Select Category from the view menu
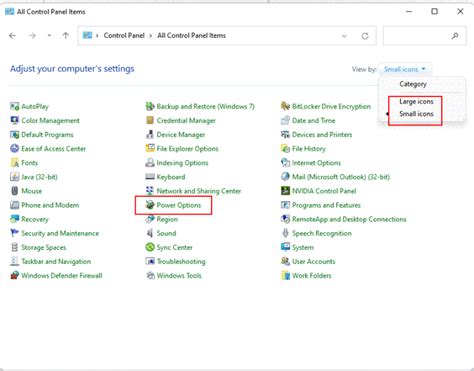The image size is (474, 371). pyautogui.click(x=413, y=84)
